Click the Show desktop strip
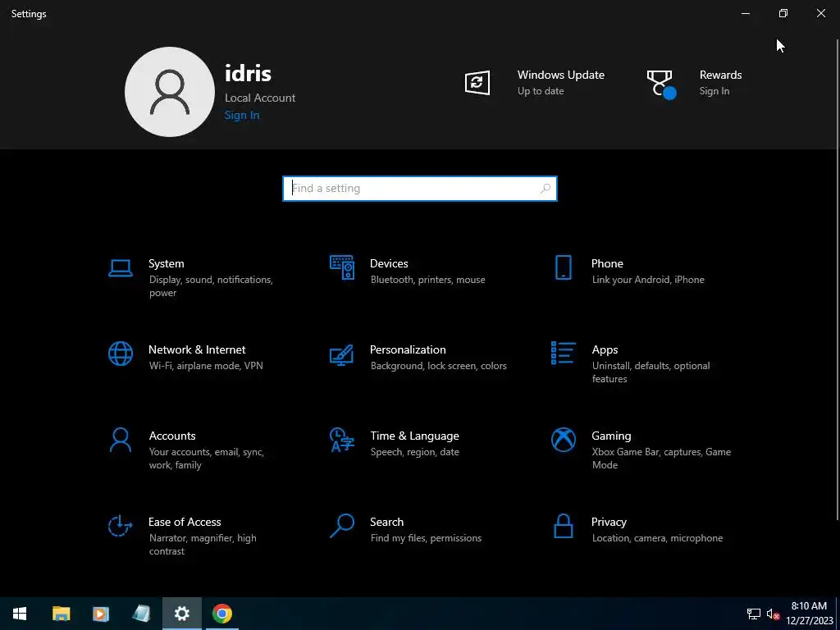The width and height of the screenshot is (840, 630). pos(838,614)
